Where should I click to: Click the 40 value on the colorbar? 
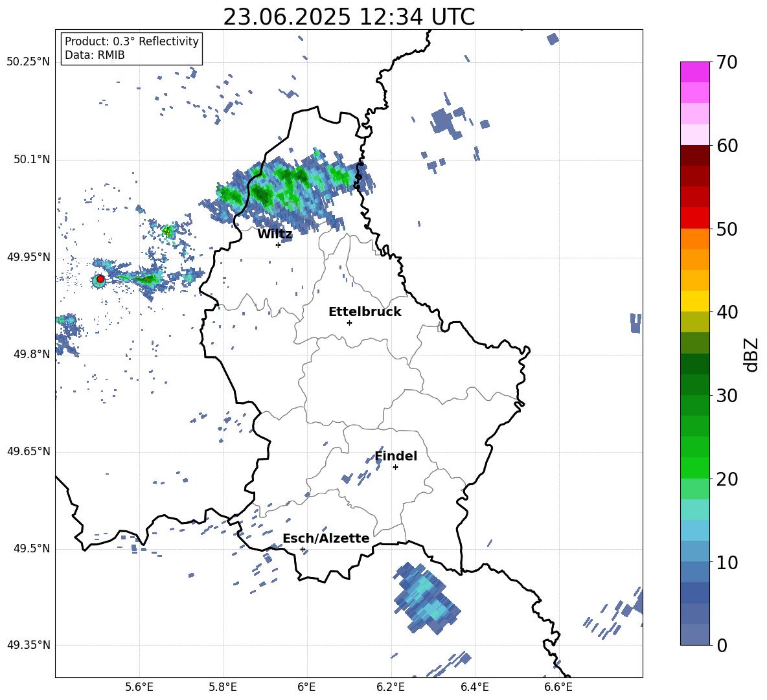[x=727, y=312]
